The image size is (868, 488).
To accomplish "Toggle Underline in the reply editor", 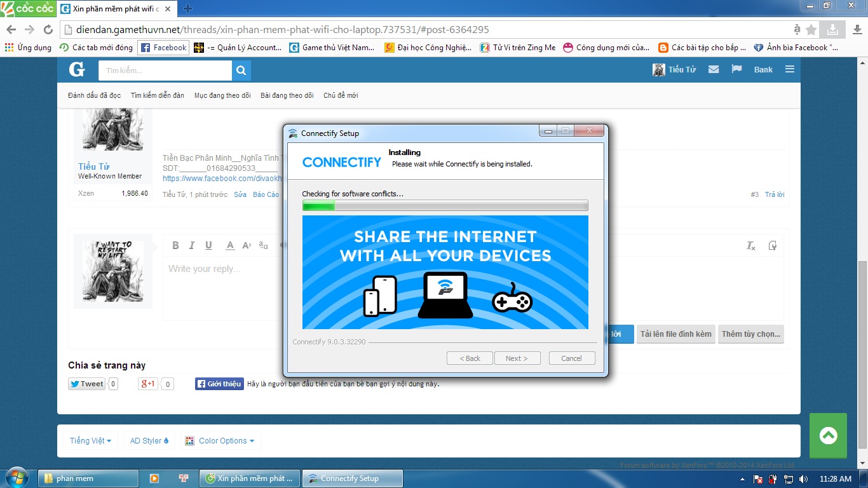I will [208, 245].
